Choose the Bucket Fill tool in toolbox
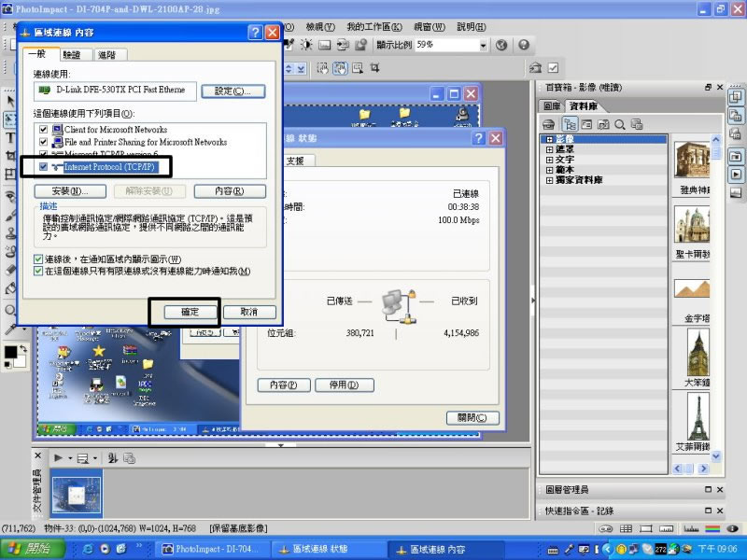 [x=10, y=288]
